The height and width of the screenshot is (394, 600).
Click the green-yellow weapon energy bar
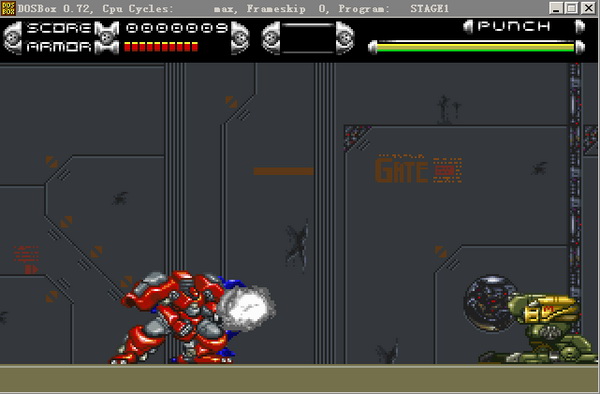click(x=476, y=47)
